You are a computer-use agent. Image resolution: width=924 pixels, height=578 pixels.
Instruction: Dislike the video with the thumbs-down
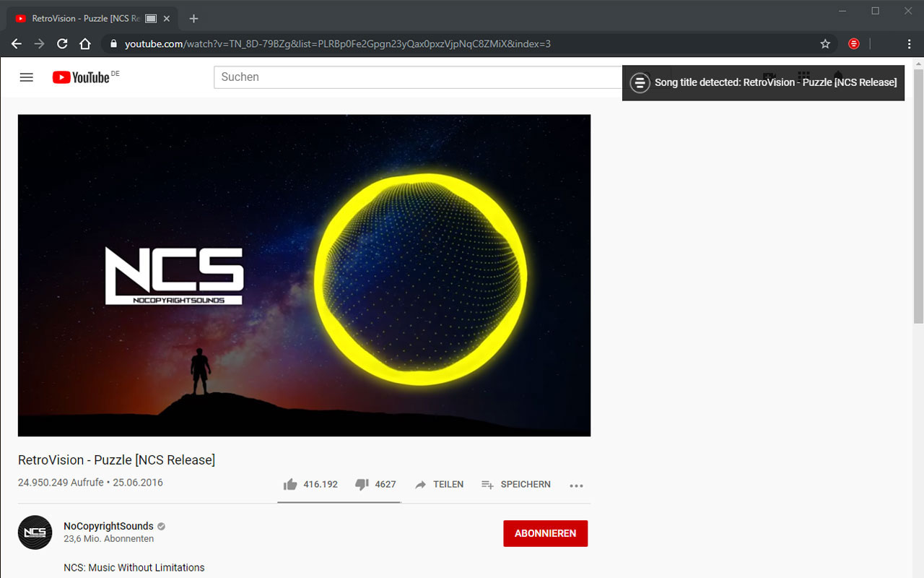[x=362, y=484]
